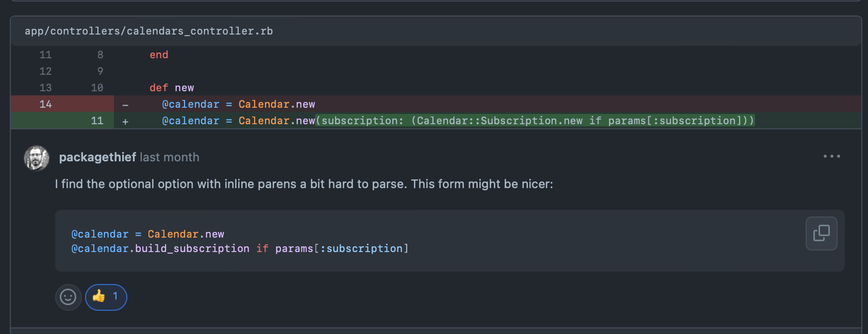
Task: Open the comment options three-dot menu
Action: click(831, 156)
